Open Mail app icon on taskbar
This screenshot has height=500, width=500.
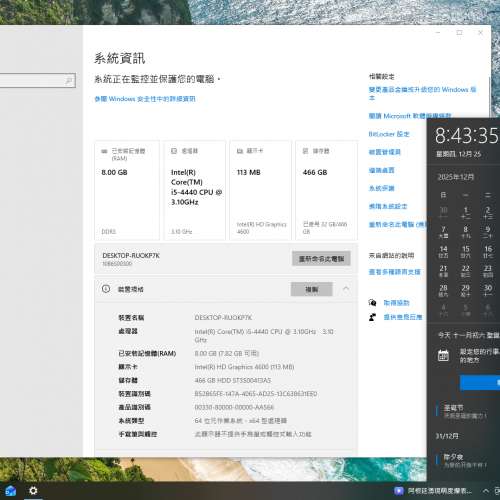coord(10,491)
